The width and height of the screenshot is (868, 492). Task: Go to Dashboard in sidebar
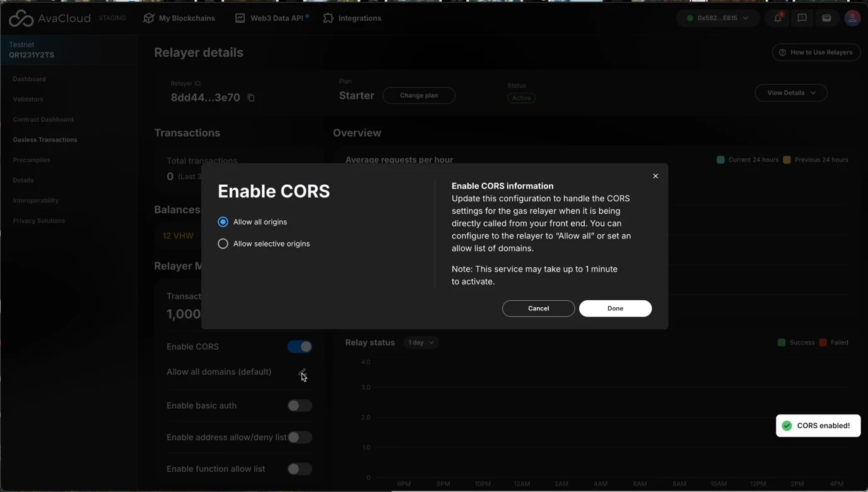[29, 79]
